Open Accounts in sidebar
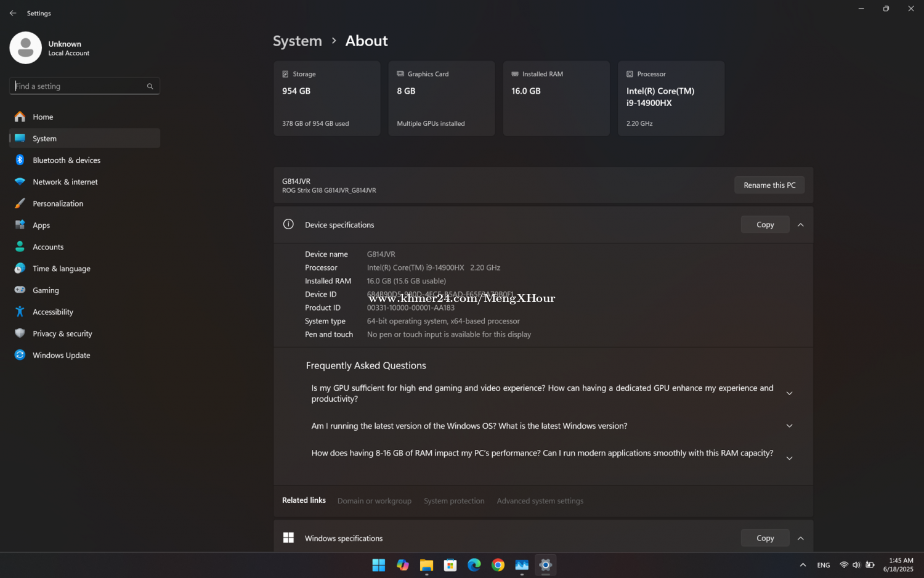This screenshot has height=578, width=924. coord(84,247)
